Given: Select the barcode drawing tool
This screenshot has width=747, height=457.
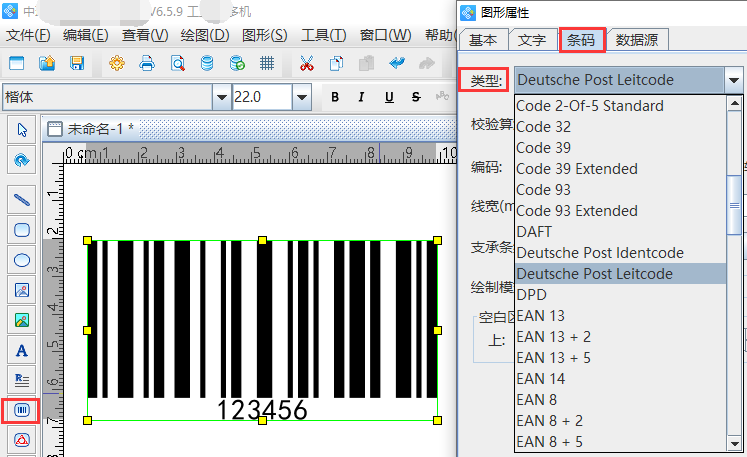Looking at the screenshot, I should pos(21,410).
